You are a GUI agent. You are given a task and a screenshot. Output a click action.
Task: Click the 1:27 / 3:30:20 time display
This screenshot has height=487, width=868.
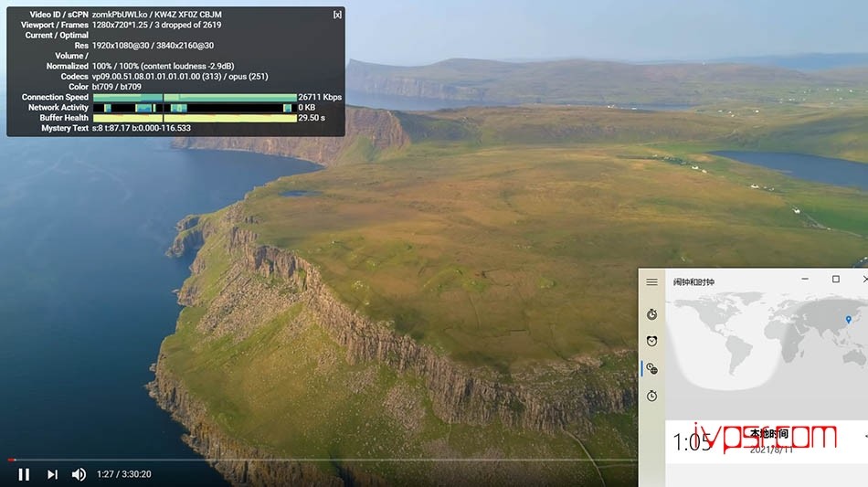click(x=124, y=474)
